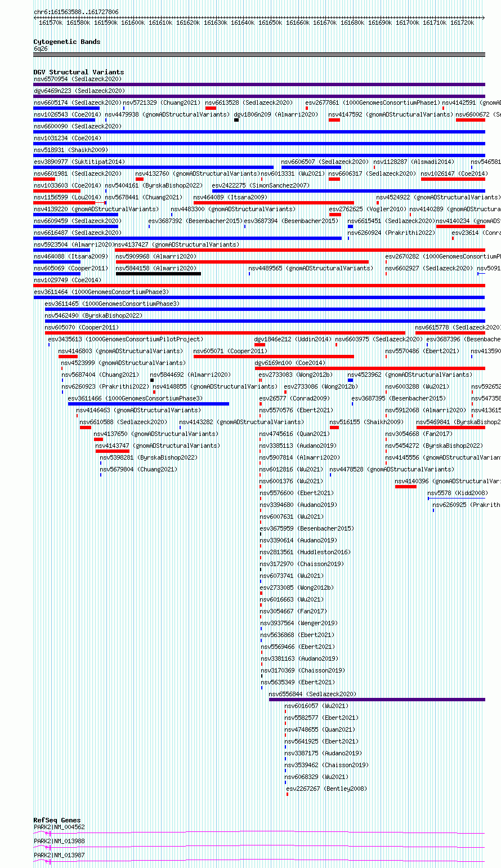
Task: Open nsv605071 (Cooper2011) variant
Action: coord(230,351)
